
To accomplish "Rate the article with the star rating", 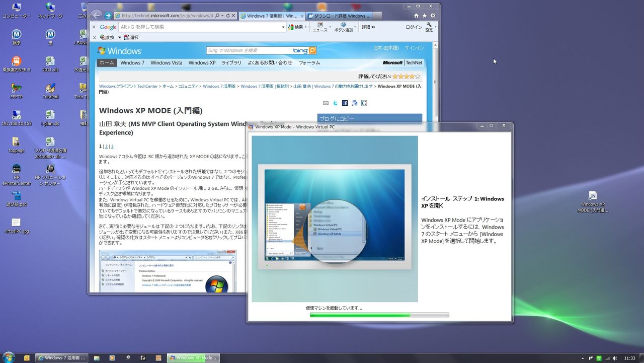I will point(406,77).
